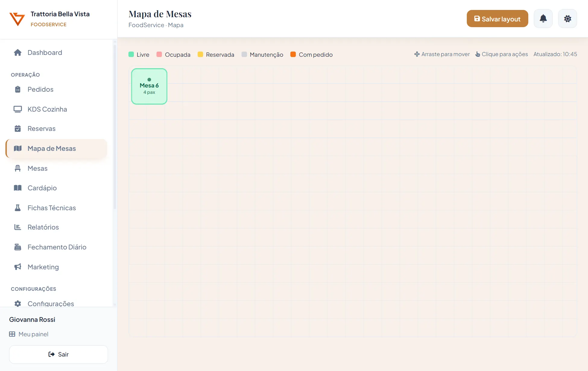Click the Dashboard home icon

click(18, 52)
